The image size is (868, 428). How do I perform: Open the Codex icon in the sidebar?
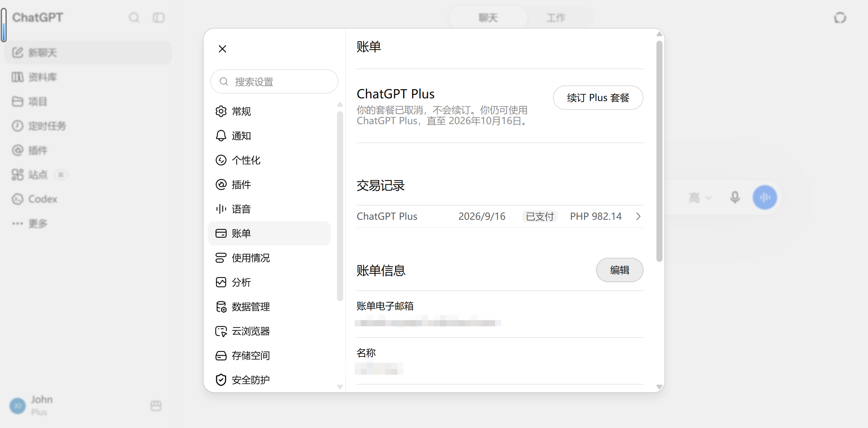click(x=18, y=199)
